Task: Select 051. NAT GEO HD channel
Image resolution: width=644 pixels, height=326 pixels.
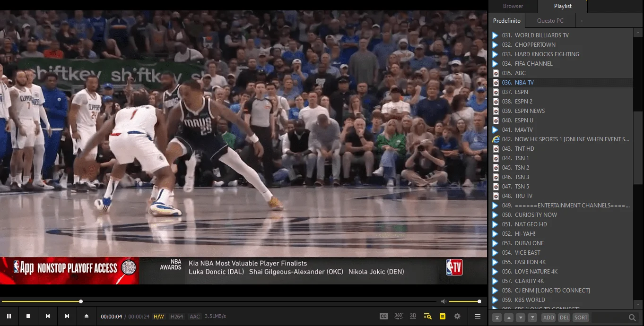Action: [x=561, y=224]
